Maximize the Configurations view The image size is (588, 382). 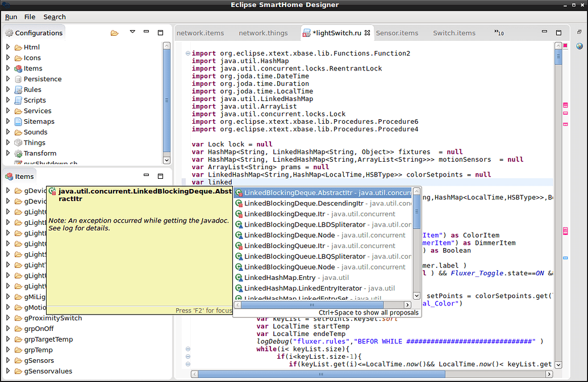tap(161, 32)
